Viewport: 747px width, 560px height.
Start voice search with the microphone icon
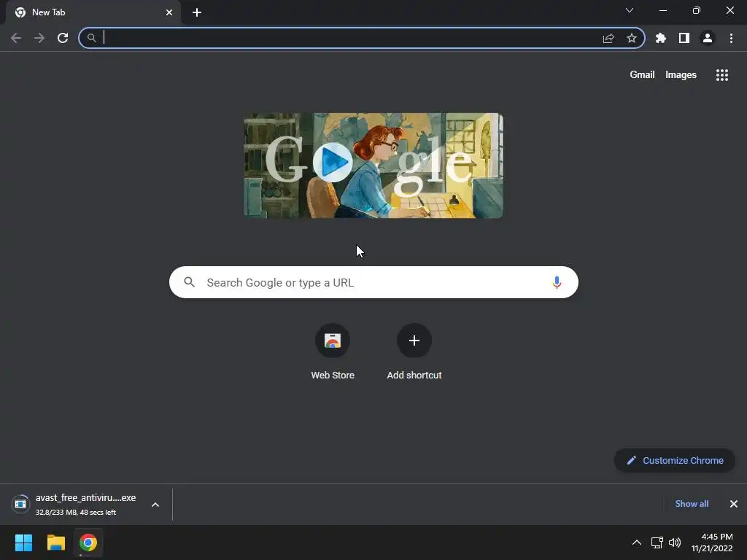(x=557, y=282)
